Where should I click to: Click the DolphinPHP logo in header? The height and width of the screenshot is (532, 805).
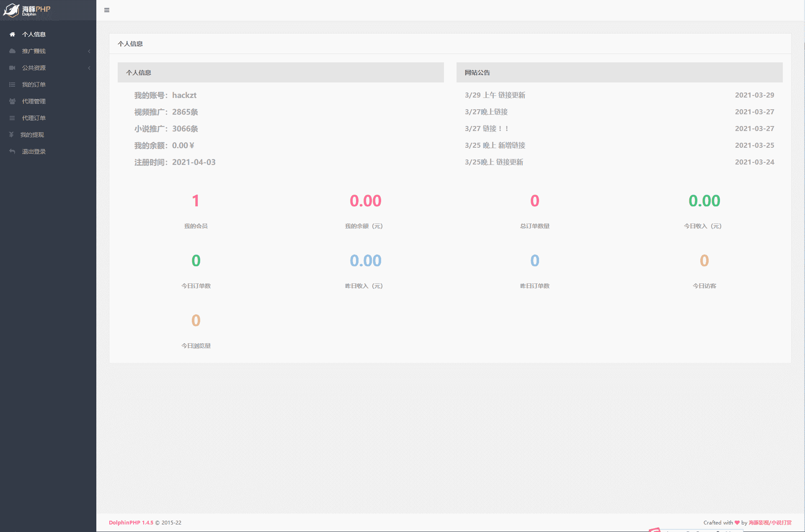27,10
